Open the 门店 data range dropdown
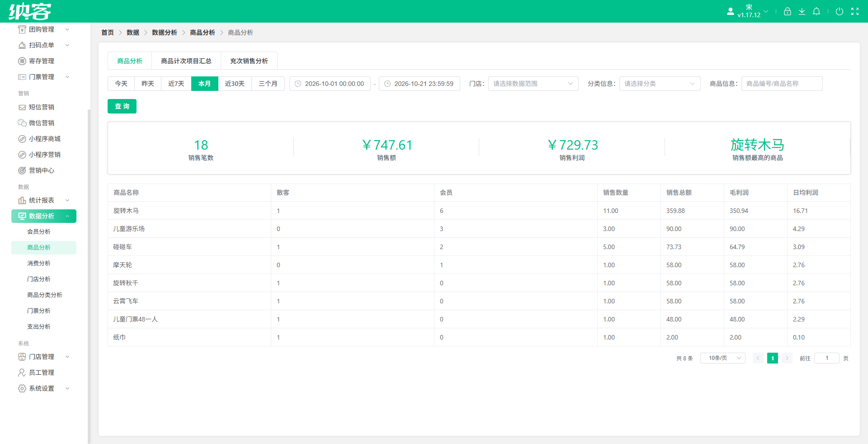Viewport: 868px width, 444px height. [x=533, y=84]
